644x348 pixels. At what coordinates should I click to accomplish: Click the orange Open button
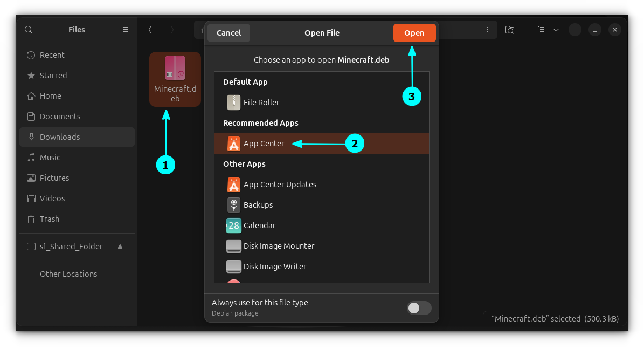pos(414,33)
